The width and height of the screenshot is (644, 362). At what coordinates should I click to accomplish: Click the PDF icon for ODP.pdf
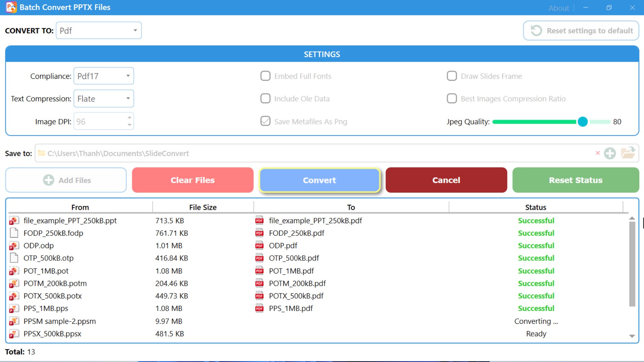tap(259, 246)
